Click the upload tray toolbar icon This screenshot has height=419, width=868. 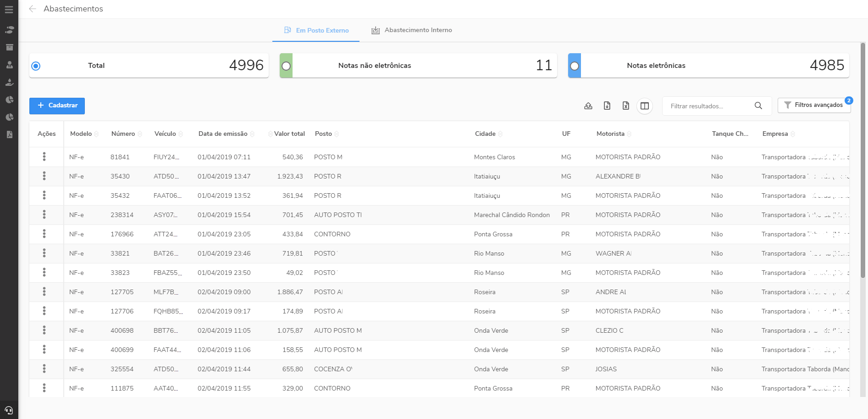588,106
